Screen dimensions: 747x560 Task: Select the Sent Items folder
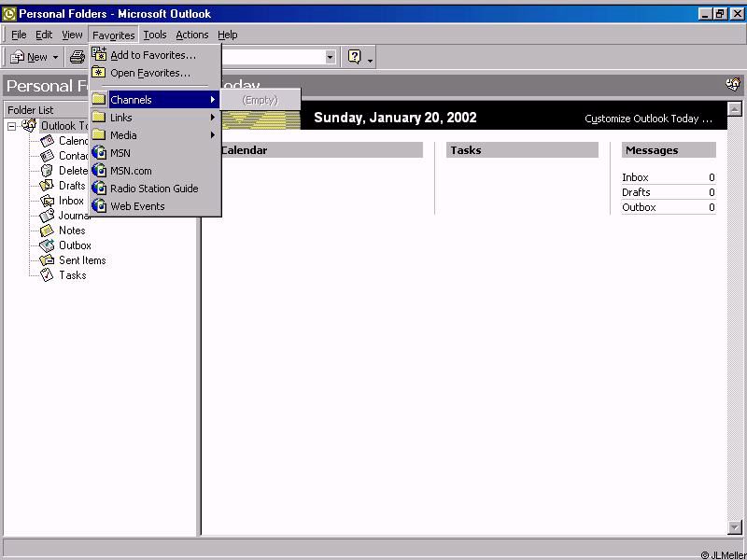coord(82,260)
